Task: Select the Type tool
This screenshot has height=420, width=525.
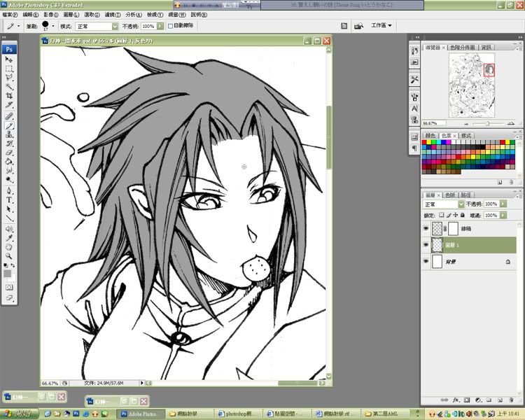Action: click(9, 200)
